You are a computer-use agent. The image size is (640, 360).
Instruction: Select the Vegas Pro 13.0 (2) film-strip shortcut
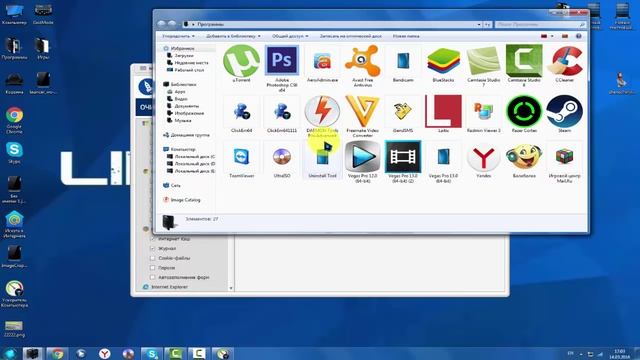[403, 157]
